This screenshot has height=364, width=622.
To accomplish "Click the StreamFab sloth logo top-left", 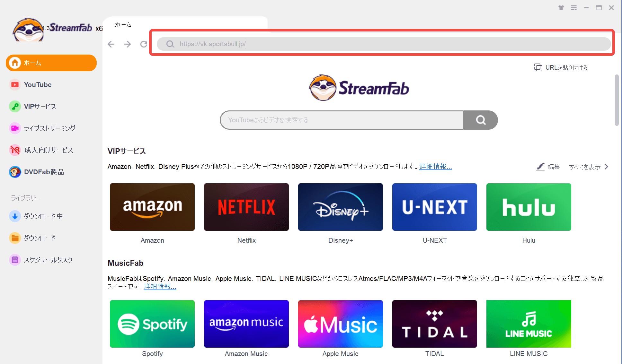I will (x=28, y=30).
